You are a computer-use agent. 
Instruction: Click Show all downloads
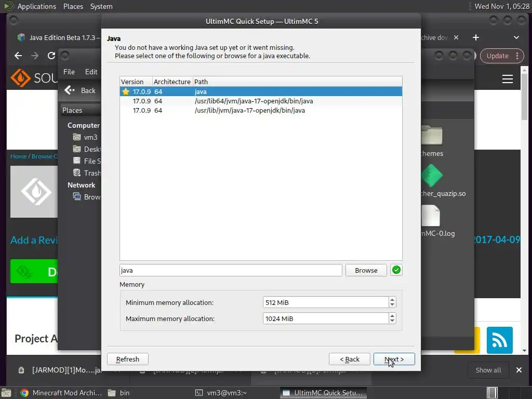[x=488, y=370]
